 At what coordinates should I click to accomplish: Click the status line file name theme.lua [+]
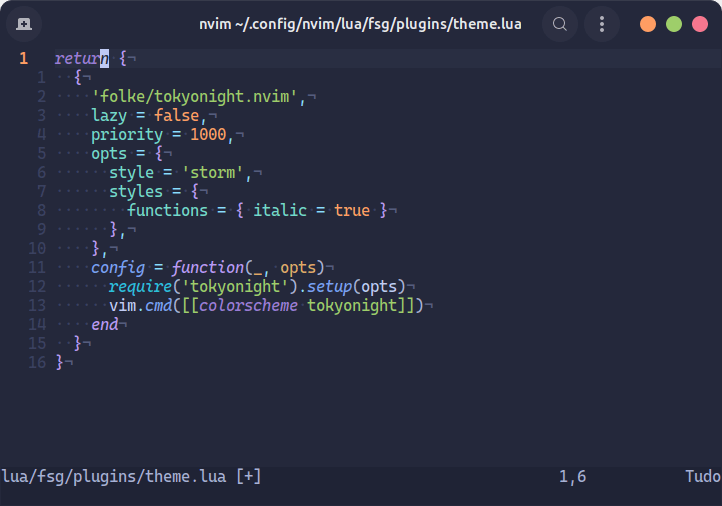point(131,477)
